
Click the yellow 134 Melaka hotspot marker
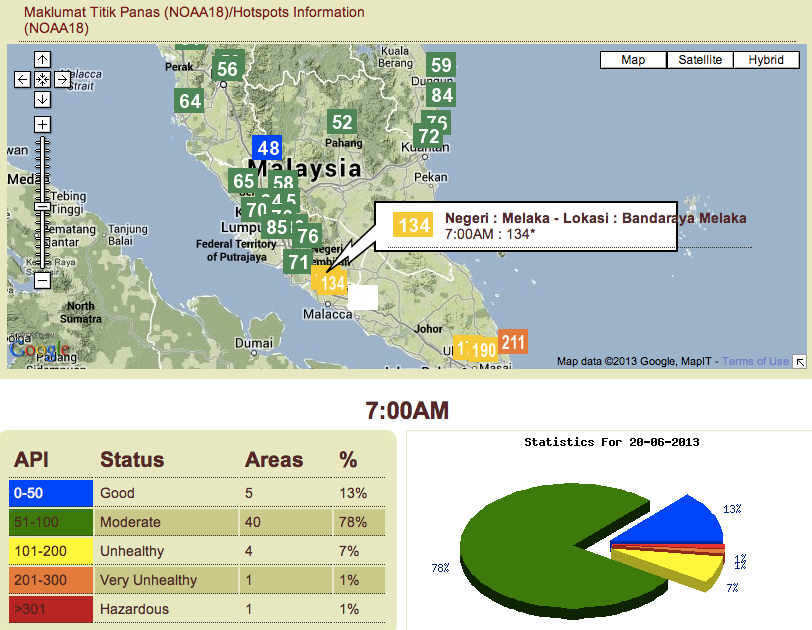point(331,283)
